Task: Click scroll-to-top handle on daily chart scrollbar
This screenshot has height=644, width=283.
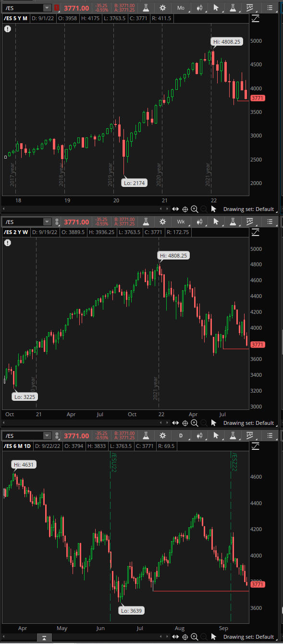Action: click(x=44, y=638)
